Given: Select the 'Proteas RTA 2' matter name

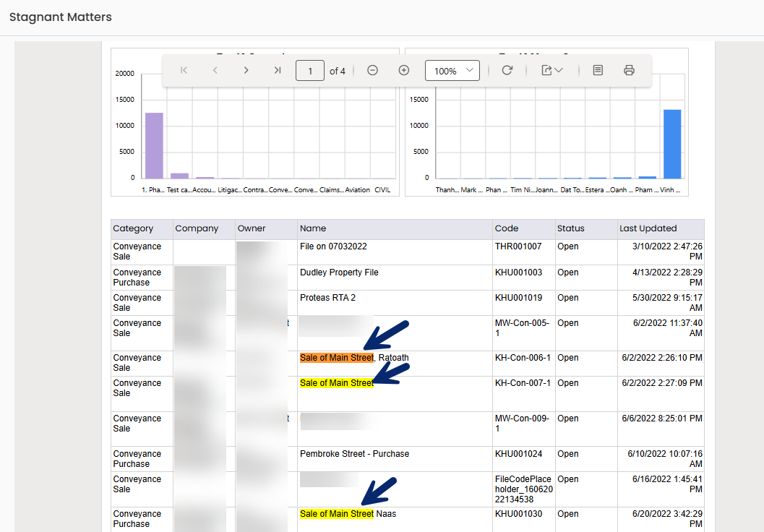Looking at the screenshot, I should pos(328,298).
